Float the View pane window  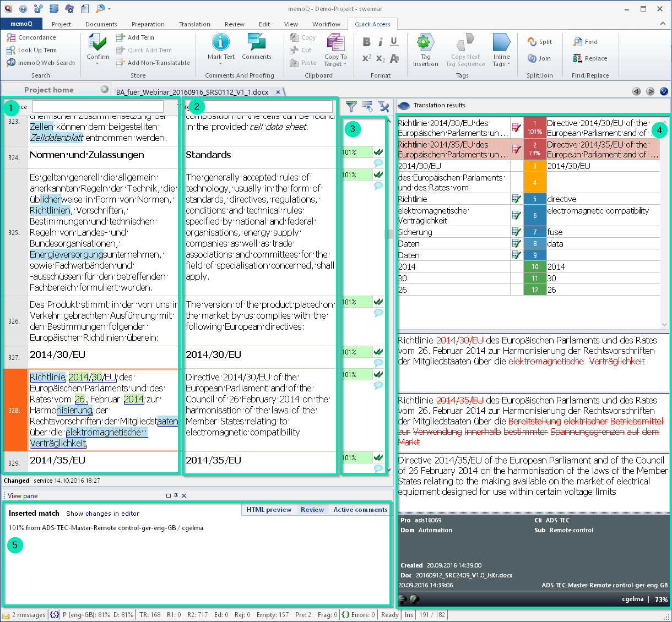169,495
